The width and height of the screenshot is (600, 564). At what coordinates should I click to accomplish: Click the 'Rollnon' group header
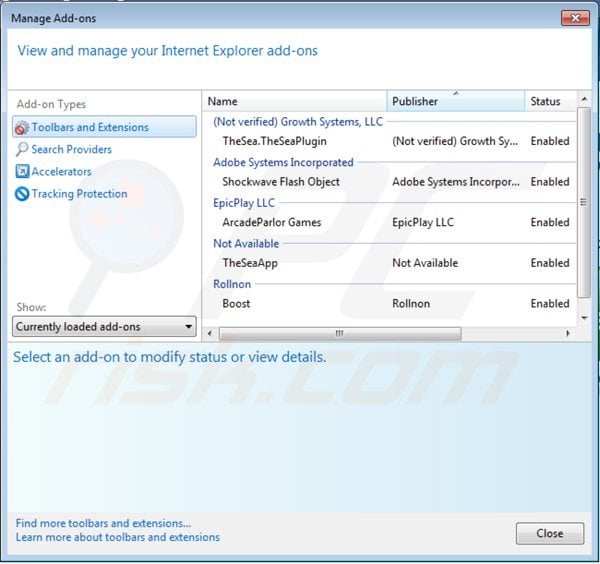[232, 284]
